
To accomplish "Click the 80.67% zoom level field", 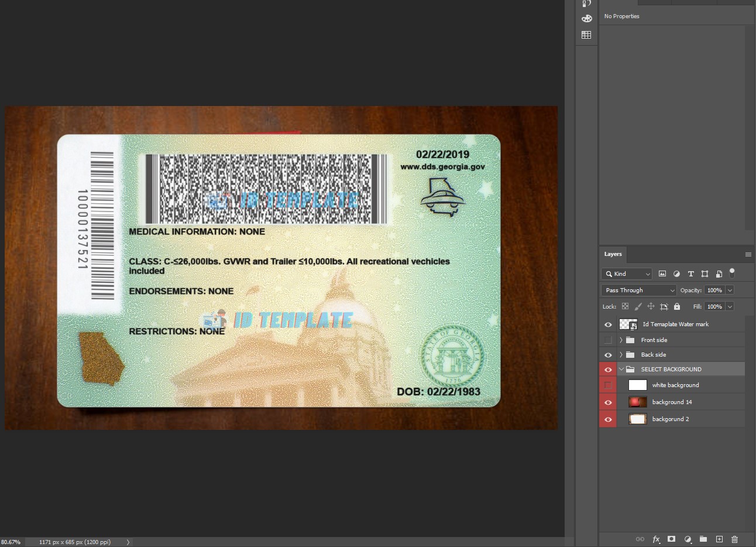I will (x=11, y=542).
